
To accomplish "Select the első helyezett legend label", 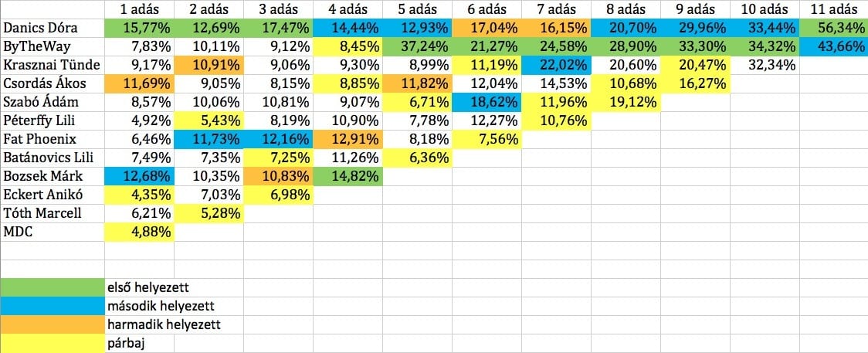I will point(147,287).
